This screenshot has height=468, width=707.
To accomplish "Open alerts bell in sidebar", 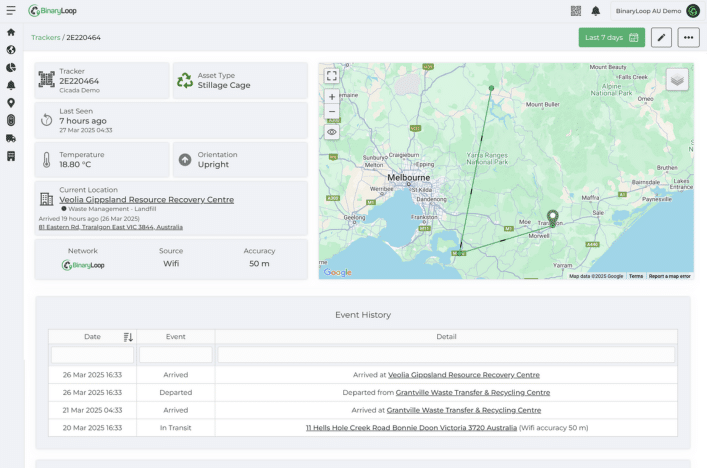I will (x=11, y=85).
